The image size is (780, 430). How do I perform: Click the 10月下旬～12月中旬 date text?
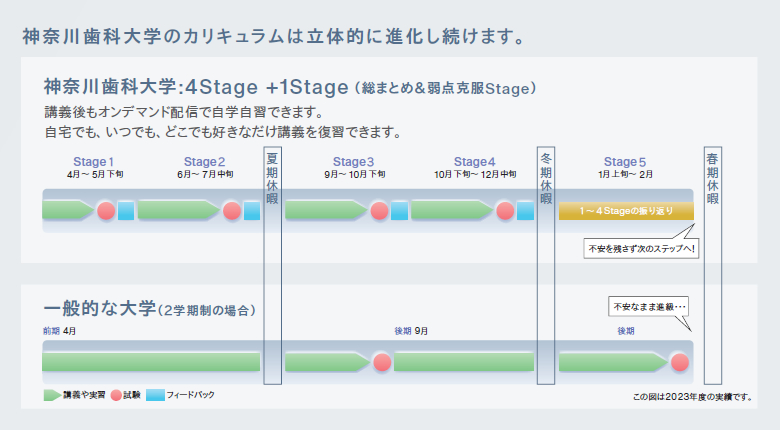click(475, 175)
